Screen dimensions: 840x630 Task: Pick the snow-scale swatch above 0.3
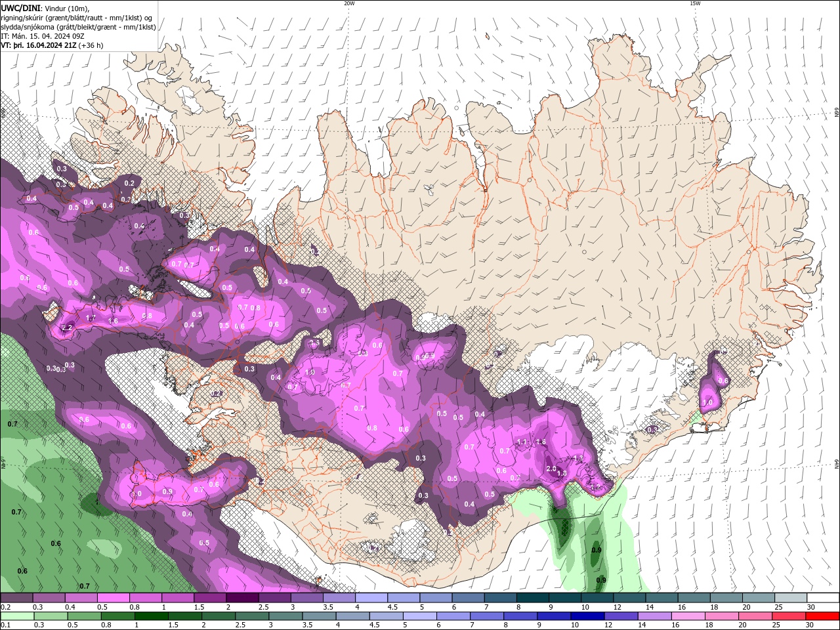point(49,598)
